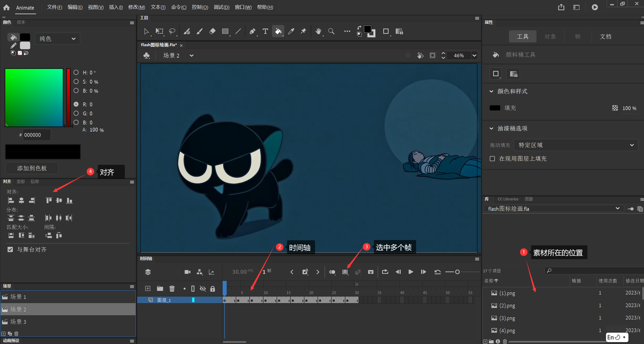Open the 纯色 fill type dropdown

coord(57,39)
